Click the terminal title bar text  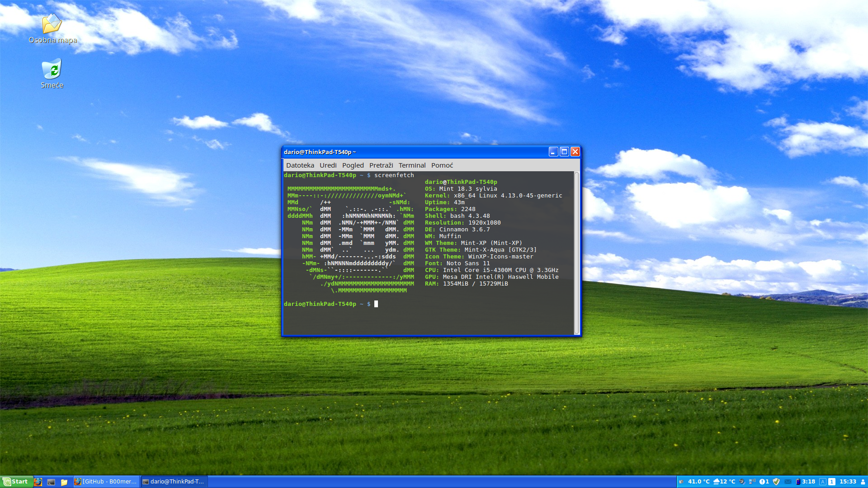[x=320, y=152]
